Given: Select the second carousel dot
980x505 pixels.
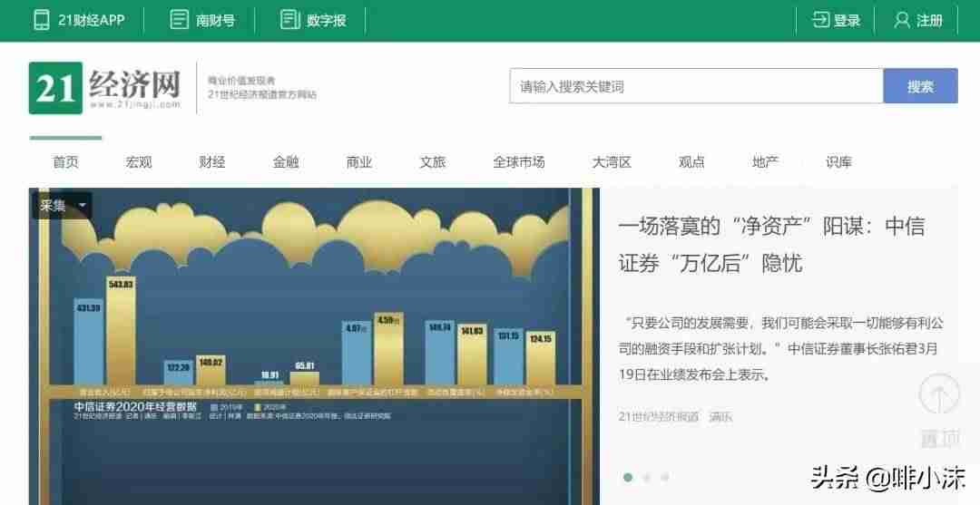Looking at the screenshot, I should pos(647,478).
